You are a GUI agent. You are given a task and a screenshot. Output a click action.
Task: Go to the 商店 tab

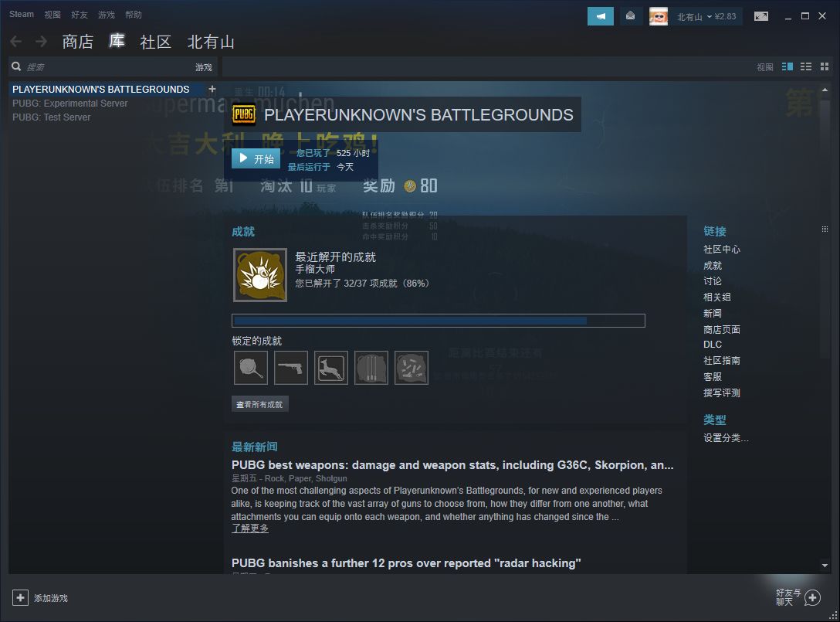[78, 41]
